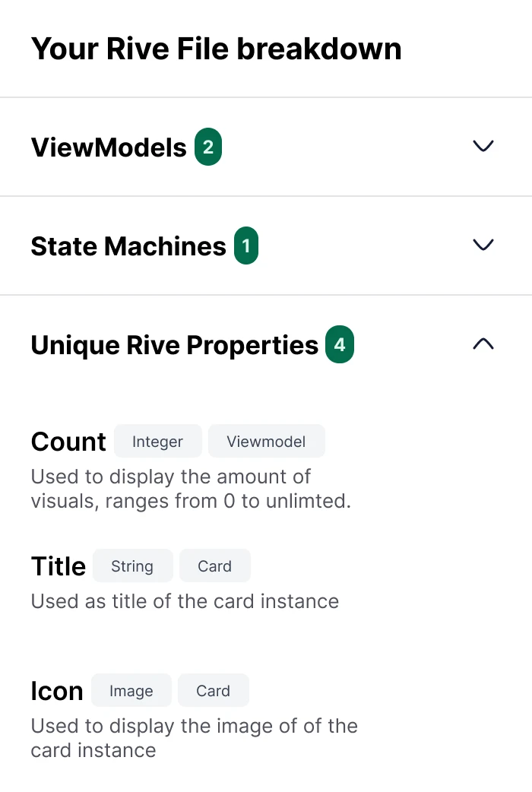
Task: Click the Image tag next to Icon
Action: pos(131,691)
